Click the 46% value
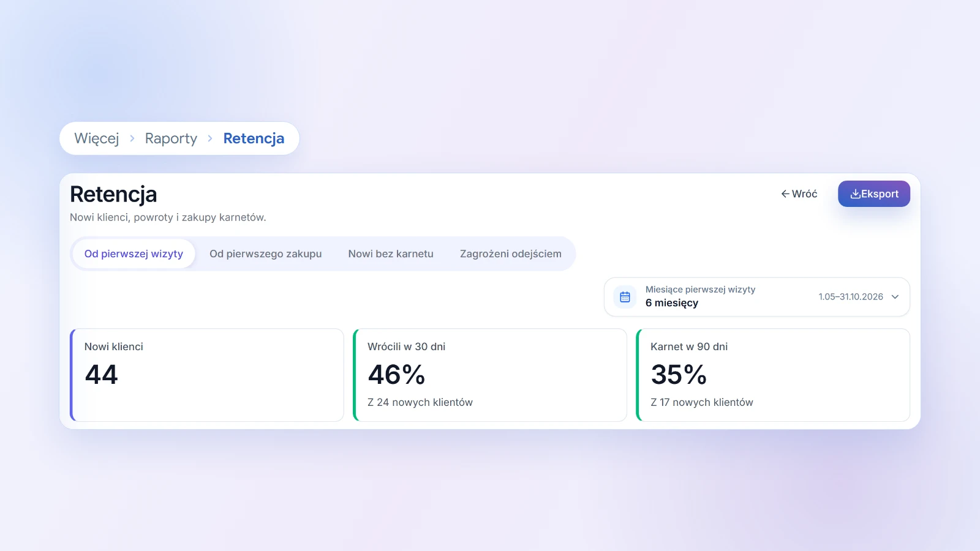This screenshot has width=980, height=551. point(396,375)
